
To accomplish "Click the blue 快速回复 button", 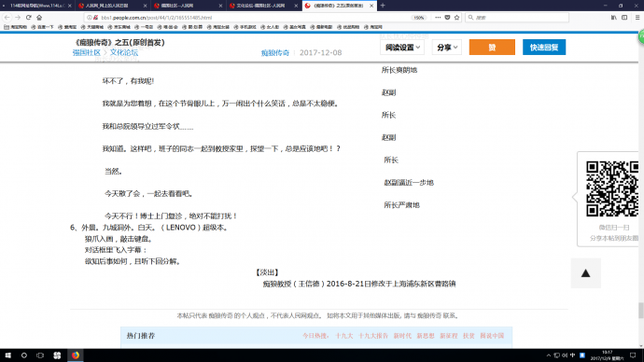I will point(544,48).
